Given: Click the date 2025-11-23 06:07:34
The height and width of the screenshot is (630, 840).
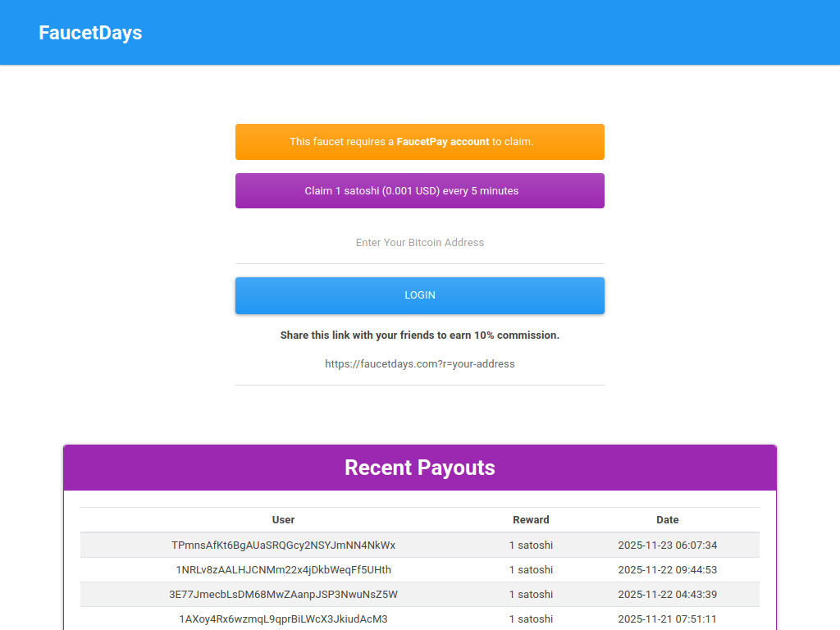Looking at the screenshot, I should click(x=667, y=545).
